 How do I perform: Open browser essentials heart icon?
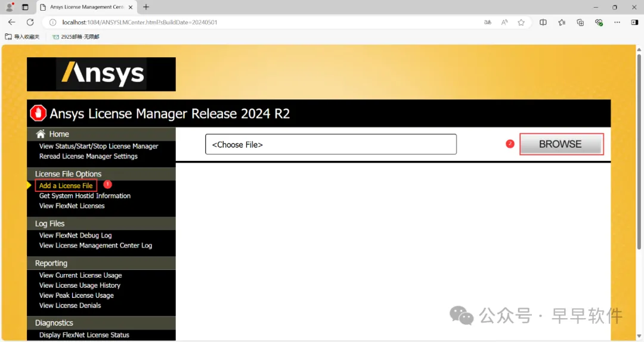click(x=599, y=22)
